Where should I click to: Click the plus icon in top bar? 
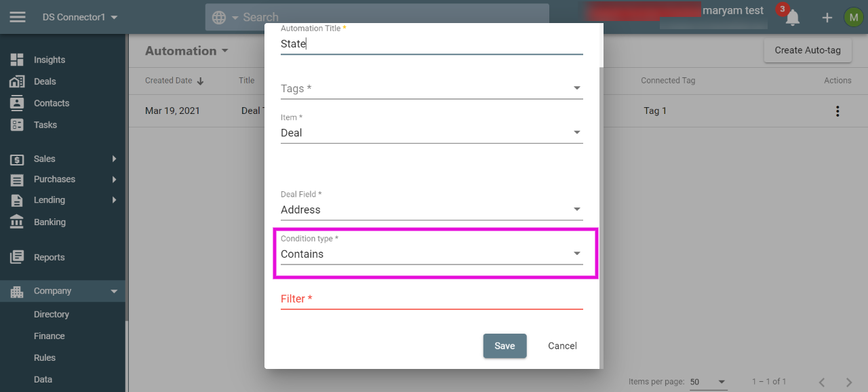[x=827, y=18]
